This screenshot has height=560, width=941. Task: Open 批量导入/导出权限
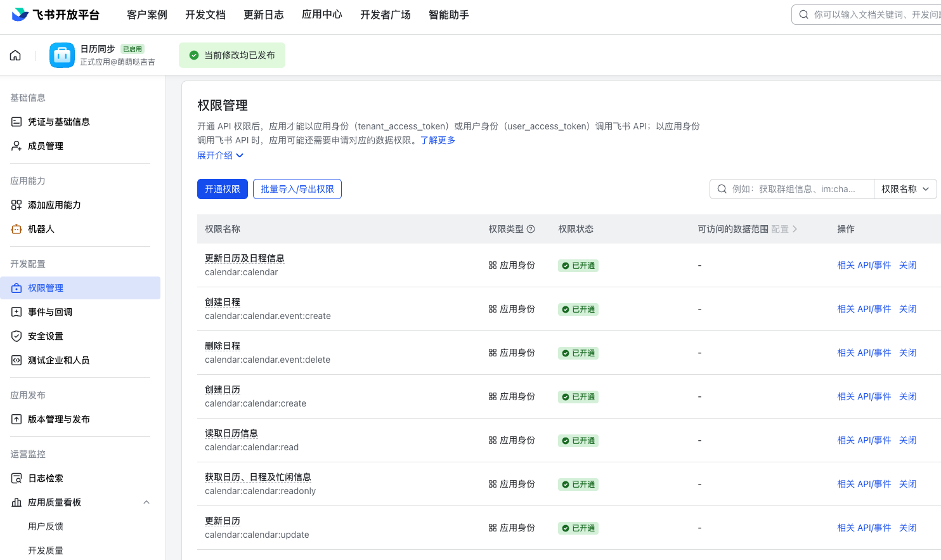coord(297,188)
